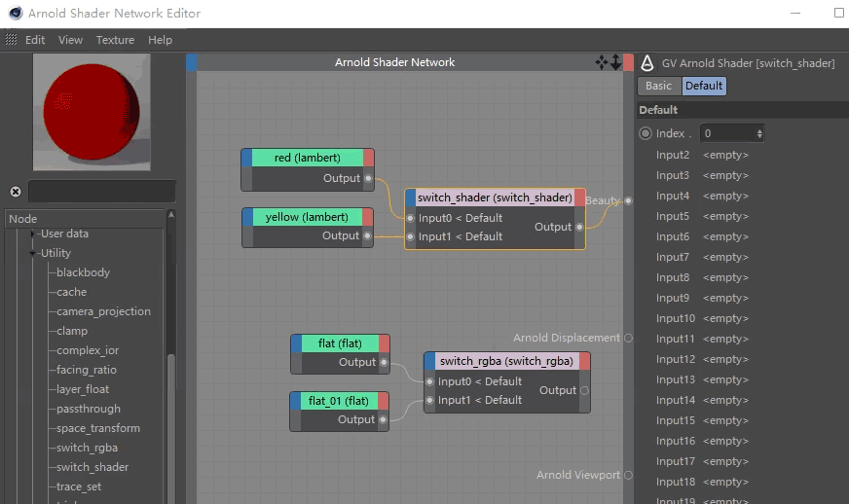Click the Input2 <empty> link field

[x=725, y=155]
